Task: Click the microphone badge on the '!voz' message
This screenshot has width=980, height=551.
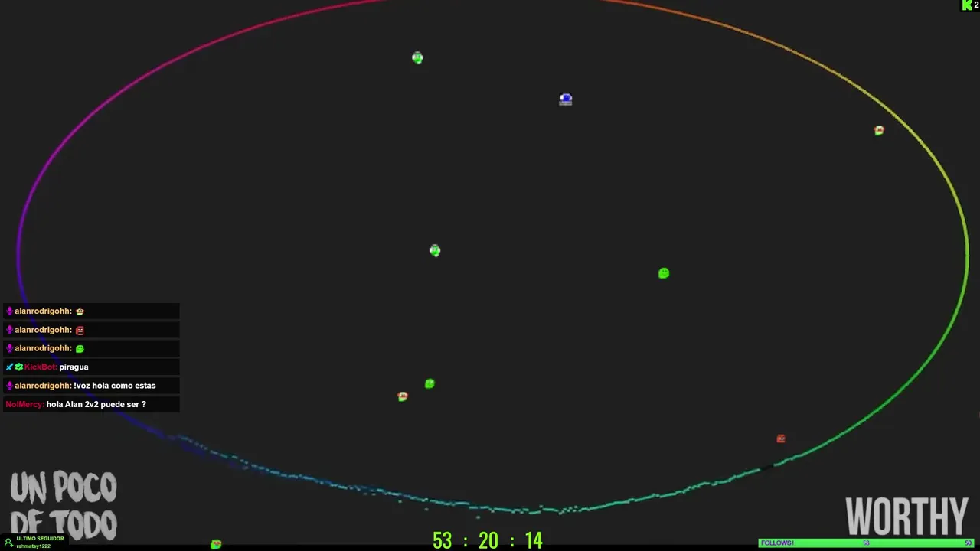Action: [x=10, y=386]
